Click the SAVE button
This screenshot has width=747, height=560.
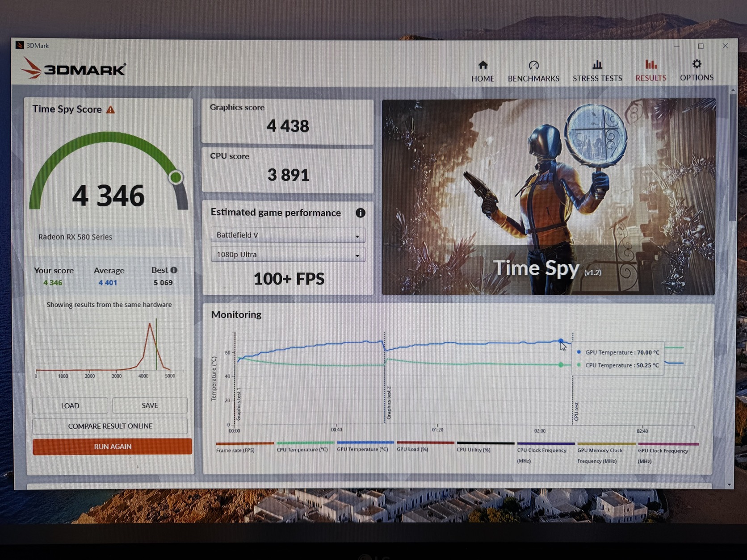(150, 405)
